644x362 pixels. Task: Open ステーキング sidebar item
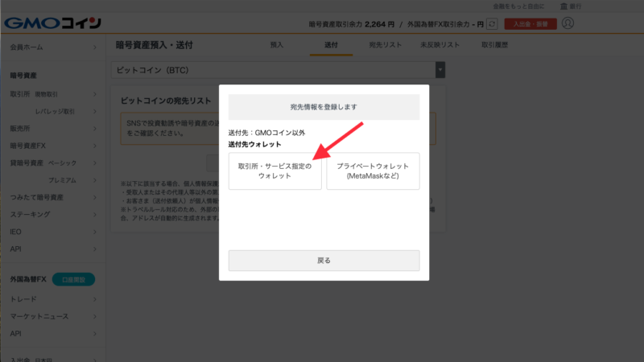point(53,214)
